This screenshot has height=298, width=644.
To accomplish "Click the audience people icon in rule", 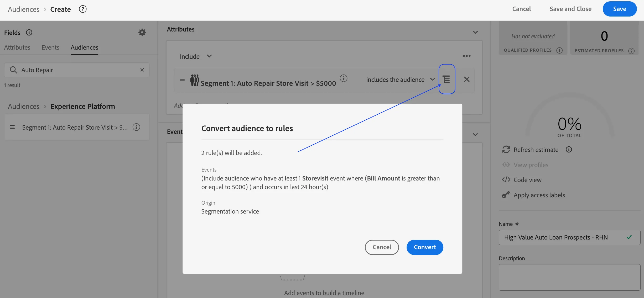I will tap(195, 80).
